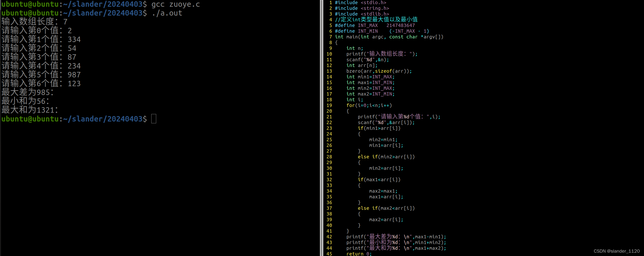Image resolution: width=644 pixels, height=256 pixels.
Task: Click the '请输入第2个值: 54' line
Action: (39, 48)
